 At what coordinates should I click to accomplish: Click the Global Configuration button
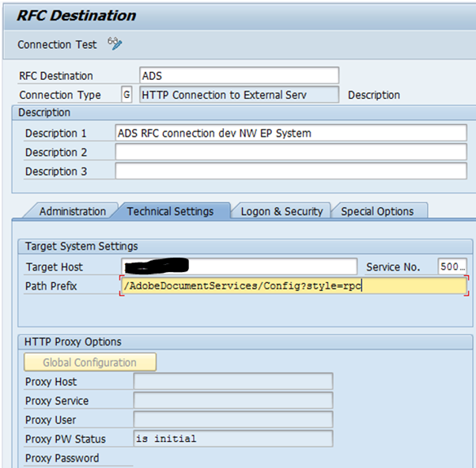pos(90,362)
